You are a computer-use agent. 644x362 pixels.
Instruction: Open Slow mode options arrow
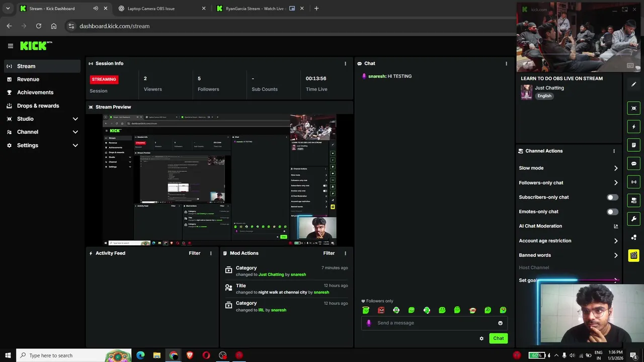pos(616,168)
